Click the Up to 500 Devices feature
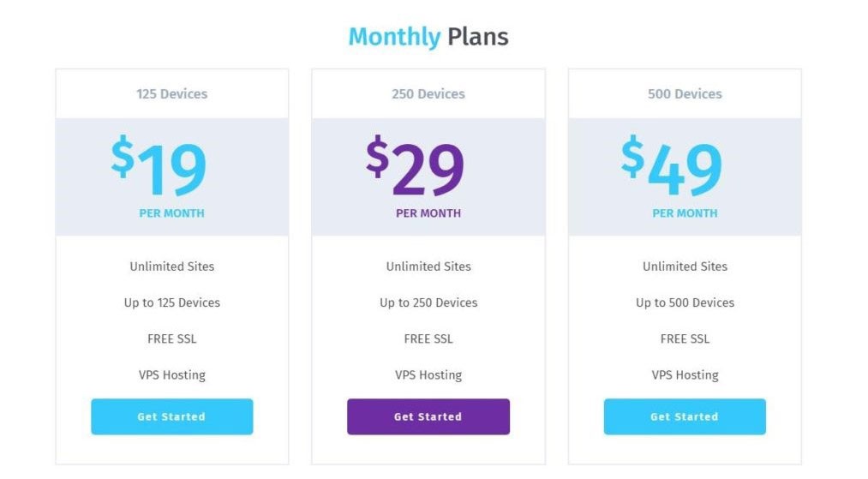Image resolution: width=868 pixels, height=479 pixels. tap(685, 302)
